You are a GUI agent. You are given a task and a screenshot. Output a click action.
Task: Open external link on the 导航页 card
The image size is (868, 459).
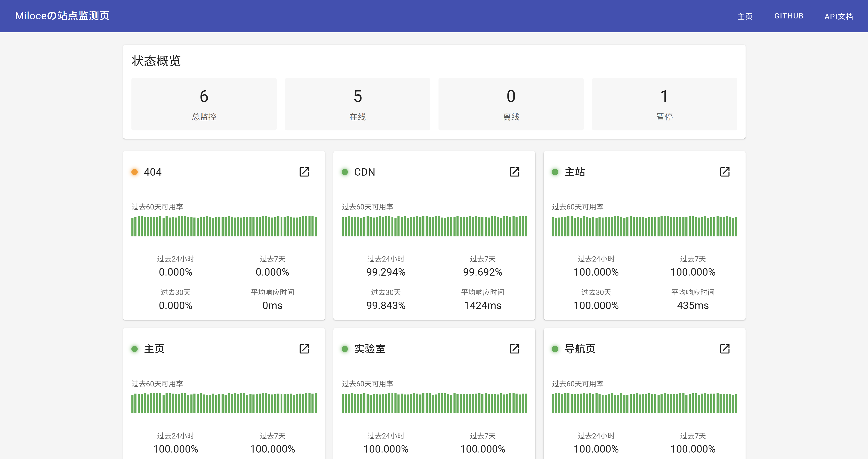coord(725,349)
